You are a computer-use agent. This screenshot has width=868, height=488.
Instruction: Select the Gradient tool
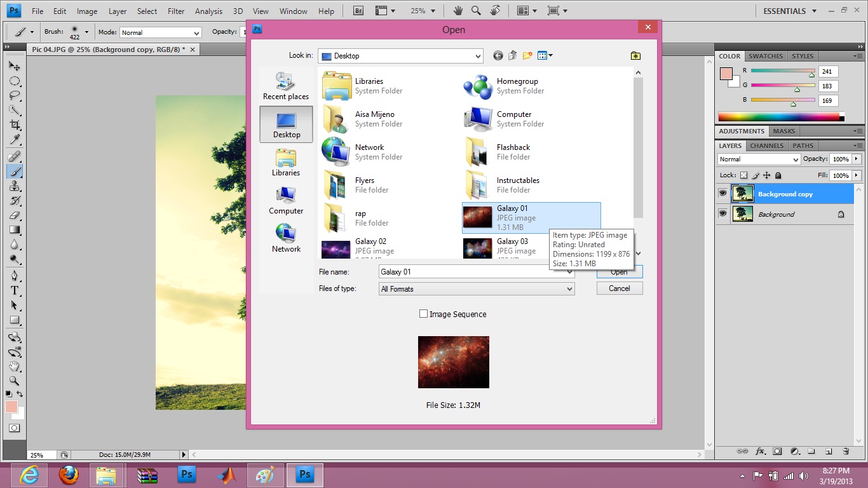click(15, 230)
